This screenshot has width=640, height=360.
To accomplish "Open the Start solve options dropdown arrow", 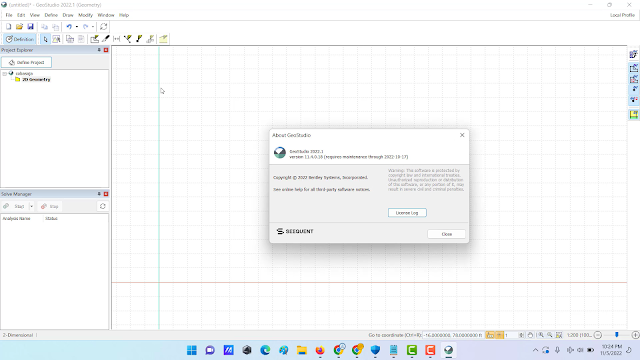I will click(31, 207).
